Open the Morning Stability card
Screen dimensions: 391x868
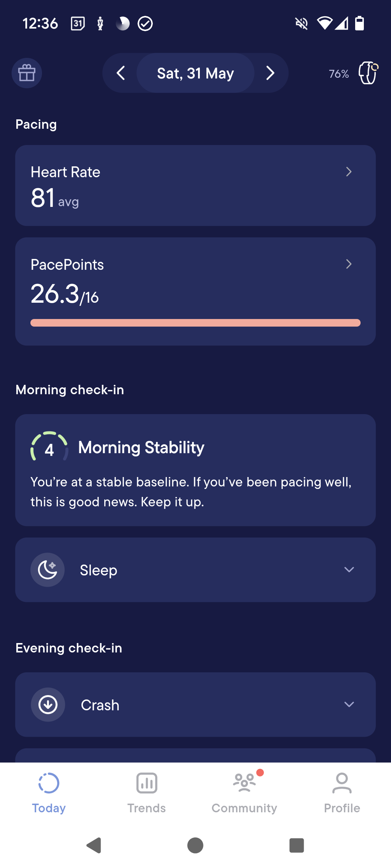coord(195,470)
